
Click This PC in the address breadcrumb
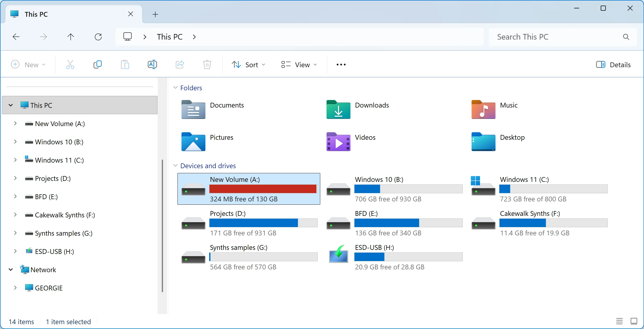(170, 37)
